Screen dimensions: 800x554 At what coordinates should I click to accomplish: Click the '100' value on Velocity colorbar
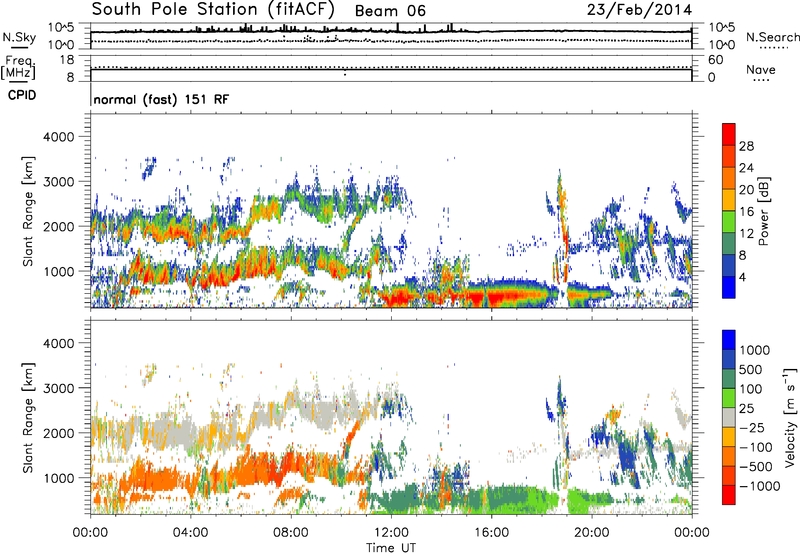751,389
